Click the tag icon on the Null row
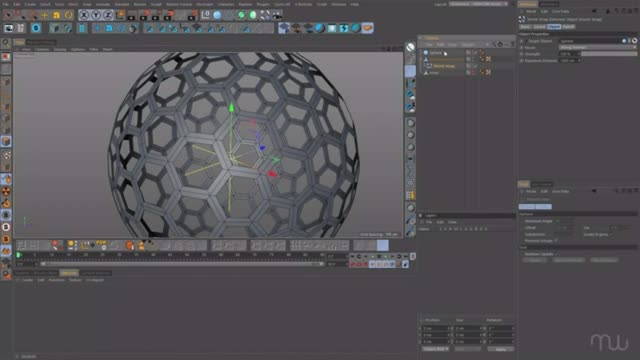 pyautogui.click(x=488, y=72)
